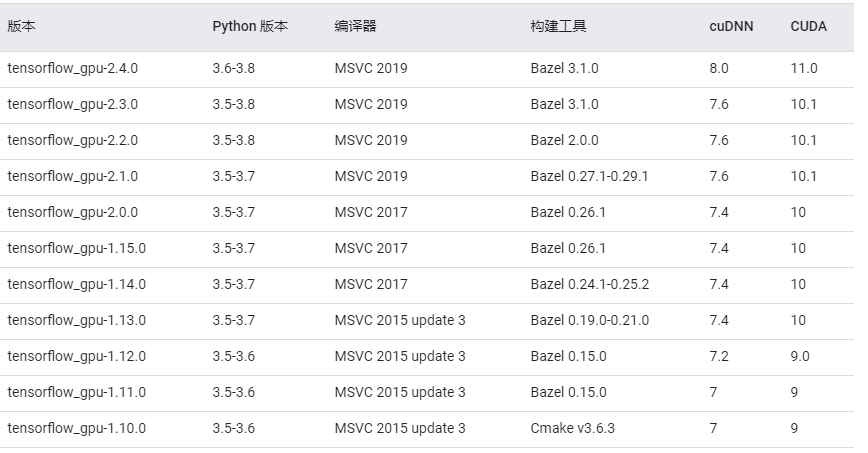
Task: Click MSVC 2019 in the 2.2.0 row
Action: 371,140
